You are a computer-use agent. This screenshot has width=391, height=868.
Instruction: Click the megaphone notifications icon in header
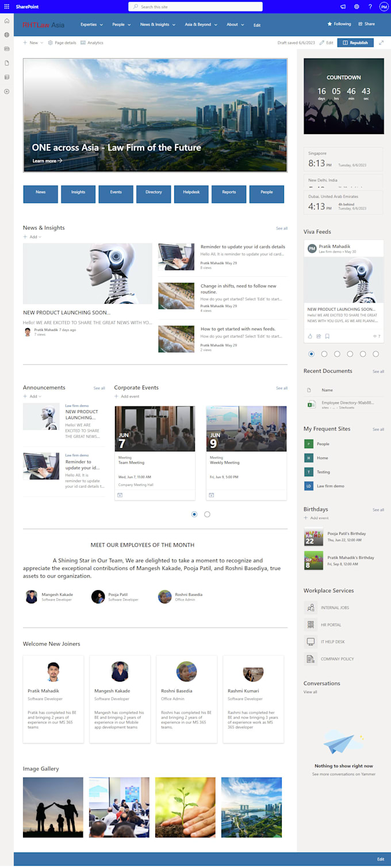click(x=343, y=6)
